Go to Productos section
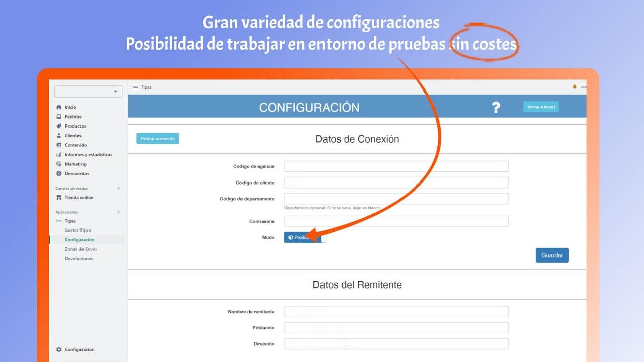 click(75, 126)
